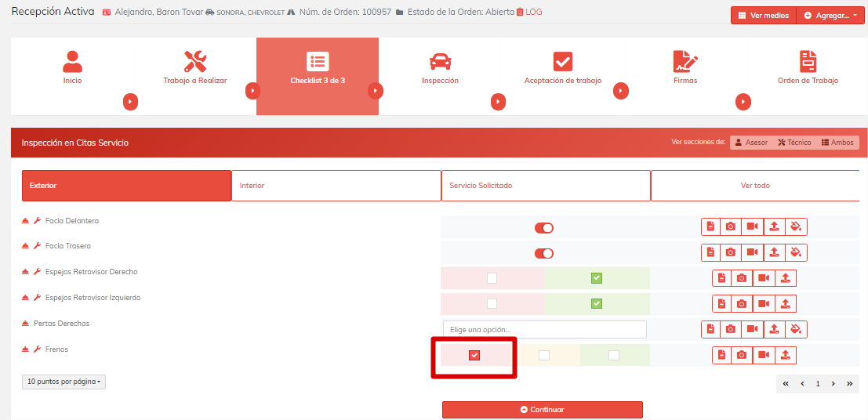
Task: Open Trabajo a Realizar tools icon
Action: coord(194,62)
